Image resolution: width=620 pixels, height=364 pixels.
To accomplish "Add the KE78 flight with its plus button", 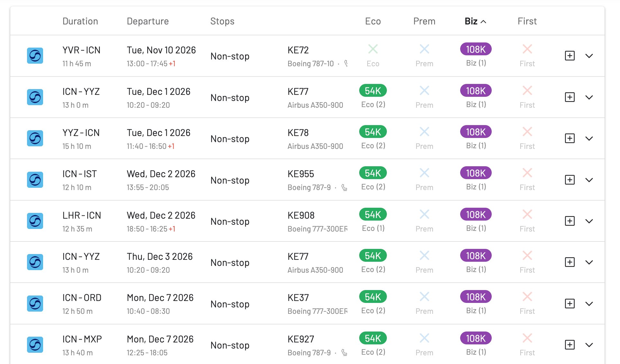I will 570,138.
